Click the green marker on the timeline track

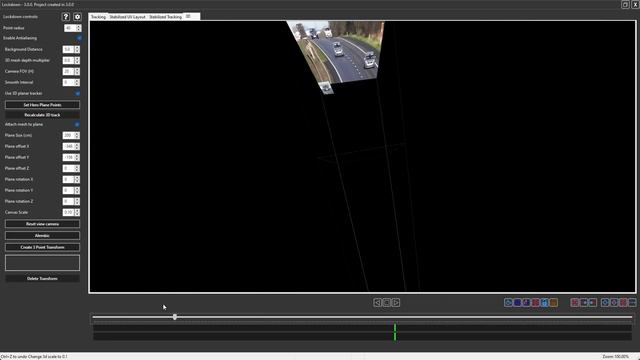[x=395, y=332]
